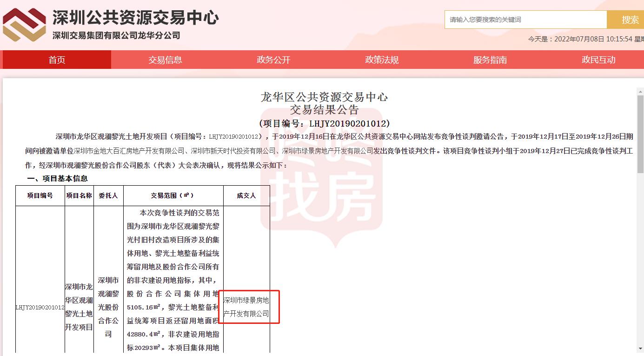Click the cell 深圳市龙华区观澜黎光土地开发项目
This screenshot has height=356, width=644.
79,307
